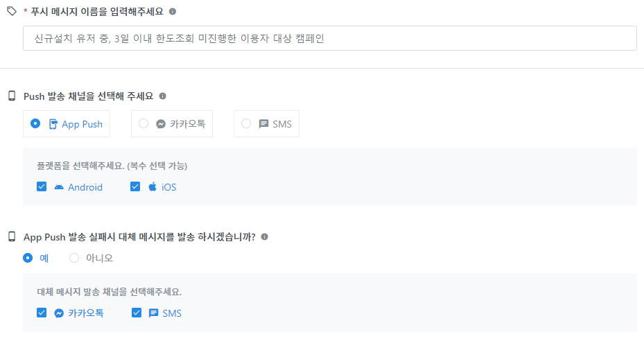
Task: Click the phone icon next to fallback question
Action: [x=11, y=237]
